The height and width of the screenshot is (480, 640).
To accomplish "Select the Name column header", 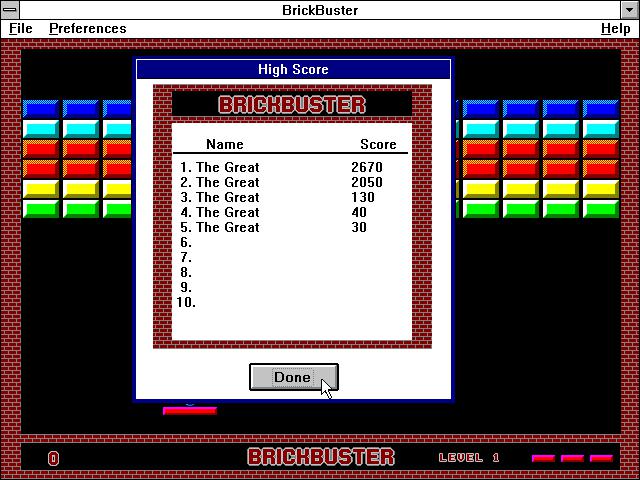I will click(224, 144).
